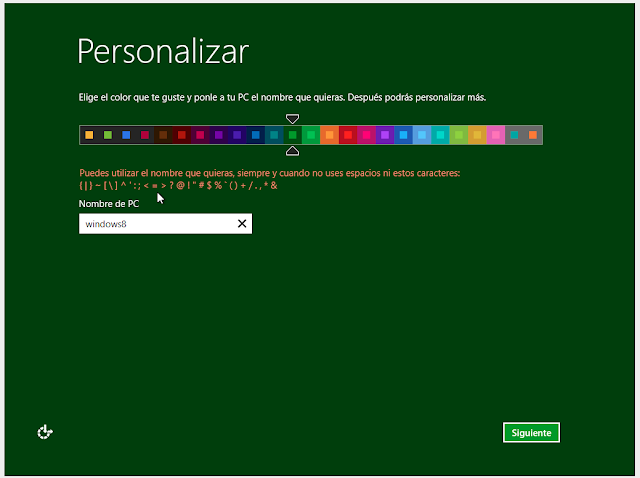Select the dark purple color swatch
This screenshot has height=478, width=640.
click(x=218, y=135)
